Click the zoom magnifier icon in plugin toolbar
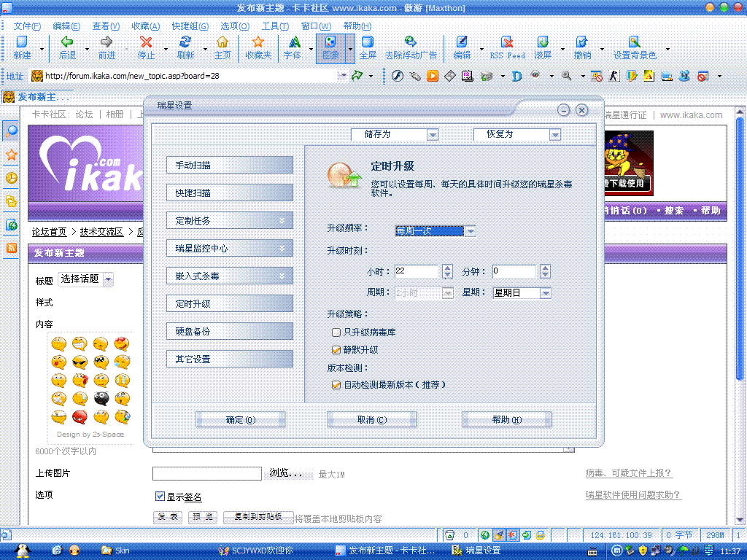747x560 pixels. [566, 76]
